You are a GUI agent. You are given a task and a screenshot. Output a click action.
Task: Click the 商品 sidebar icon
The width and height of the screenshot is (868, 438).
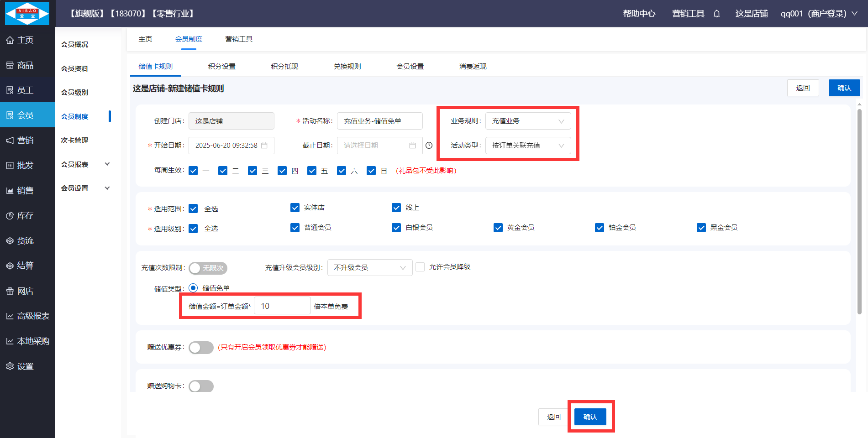(10, 65)
